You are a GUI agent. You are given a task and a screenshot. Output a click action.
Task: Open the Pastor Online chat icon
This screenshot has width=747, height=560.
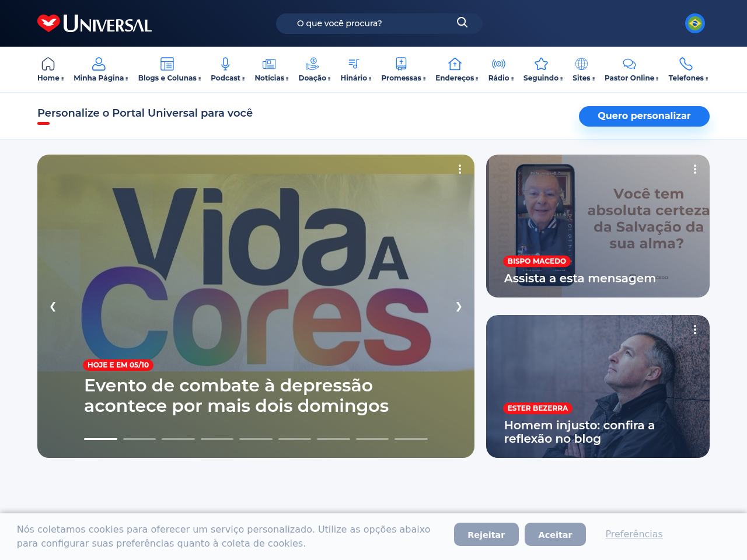[x=629, y=64]
